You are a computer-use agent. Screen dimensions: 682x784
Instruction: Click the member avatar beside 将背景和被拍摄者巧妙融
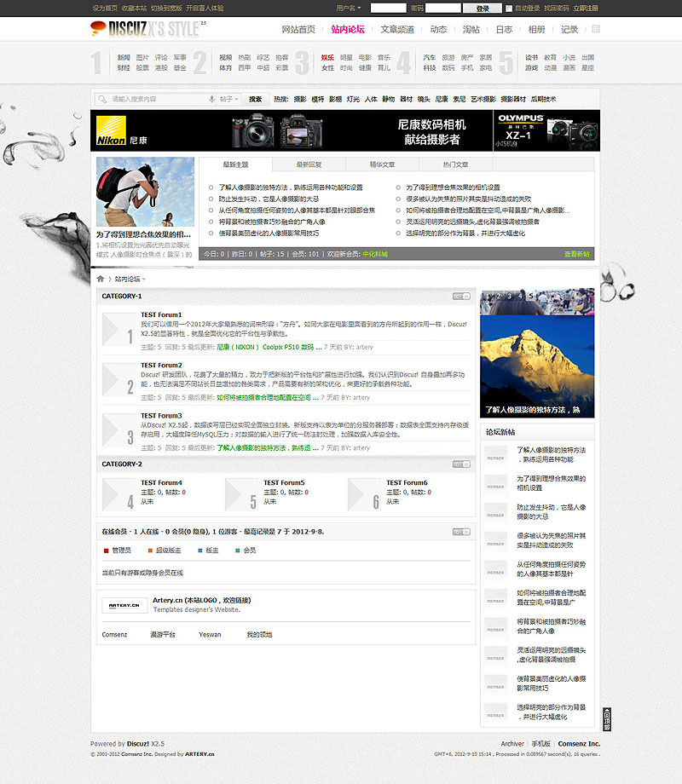495,629
